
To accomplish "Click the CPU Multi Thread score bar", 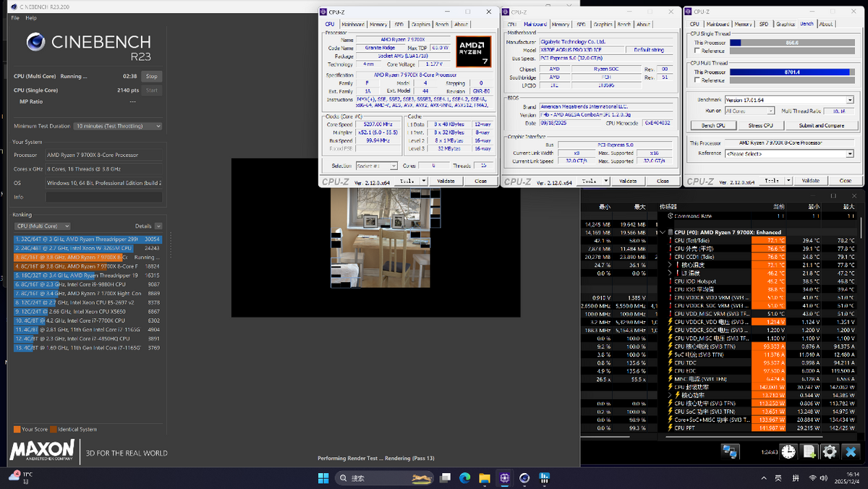I will (x=792, y=72).
